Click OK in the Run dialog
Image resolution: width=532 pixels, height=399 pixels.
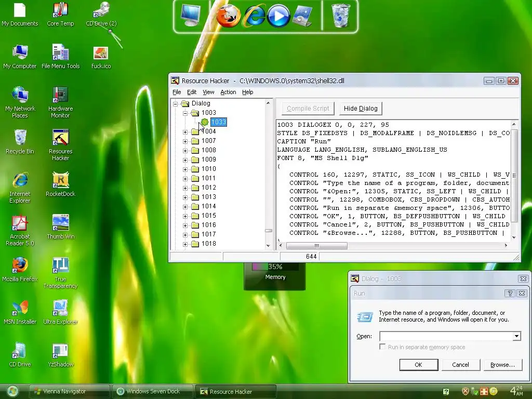(418, 365)
